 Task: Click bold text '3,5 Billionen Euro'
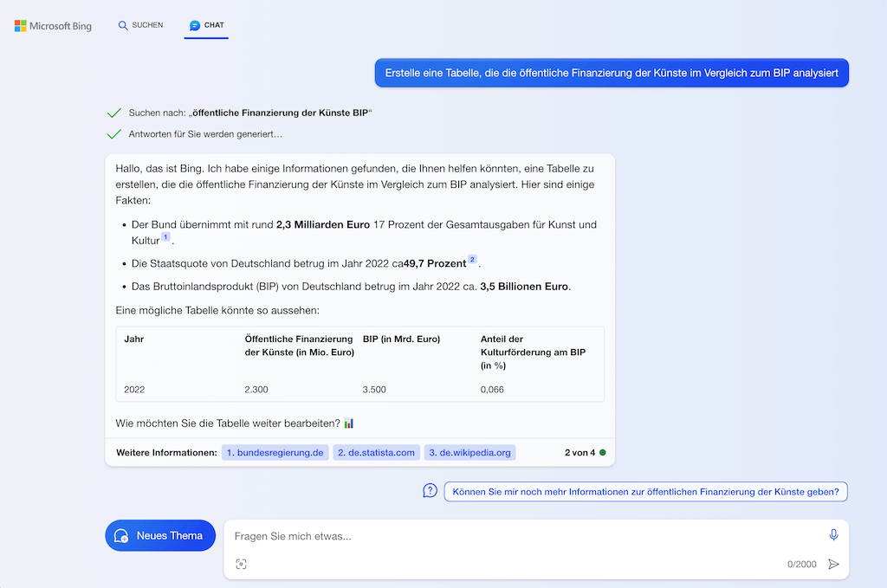(x=524, y=287)
